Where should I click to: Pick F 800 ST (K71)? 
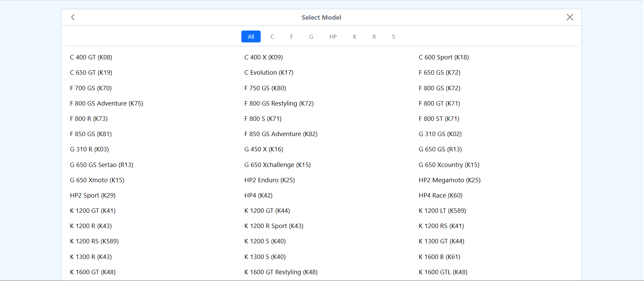pyautogui.click(x=439, y=119)
